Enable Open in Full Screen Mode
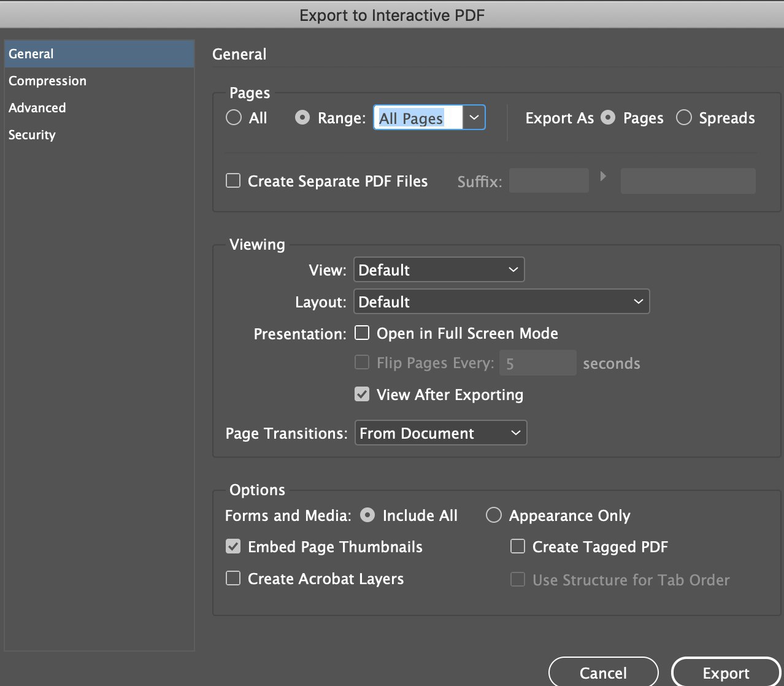The width and height of the screenshot is (784, 686). point(362,333)
